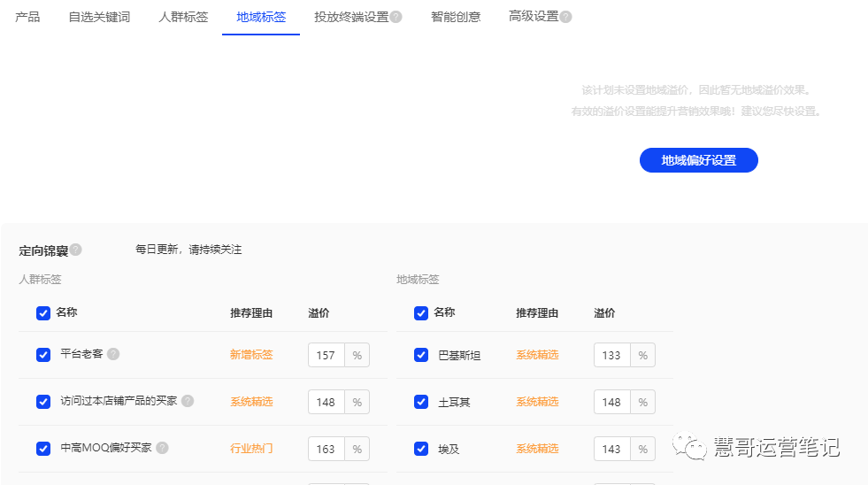Click the help icon beside 高级设置
Image resolution: width=868 pixels, height=485 pixels.
point(565,17)
